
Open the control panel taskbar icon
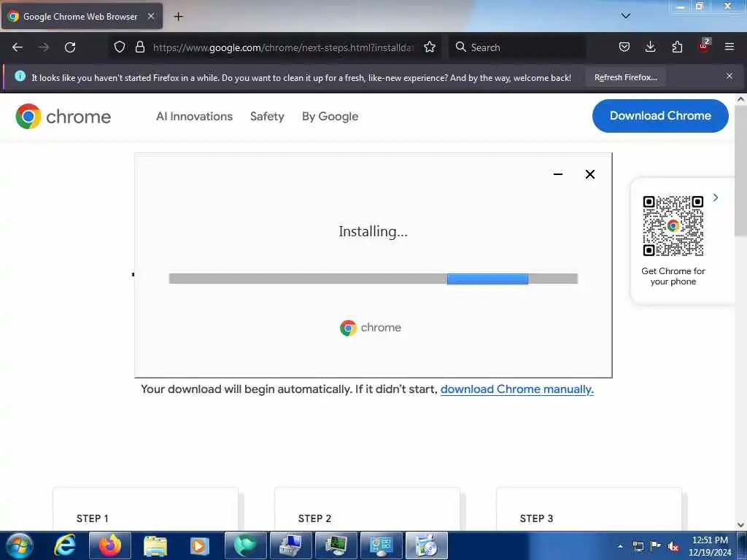(x=381, y=545)
